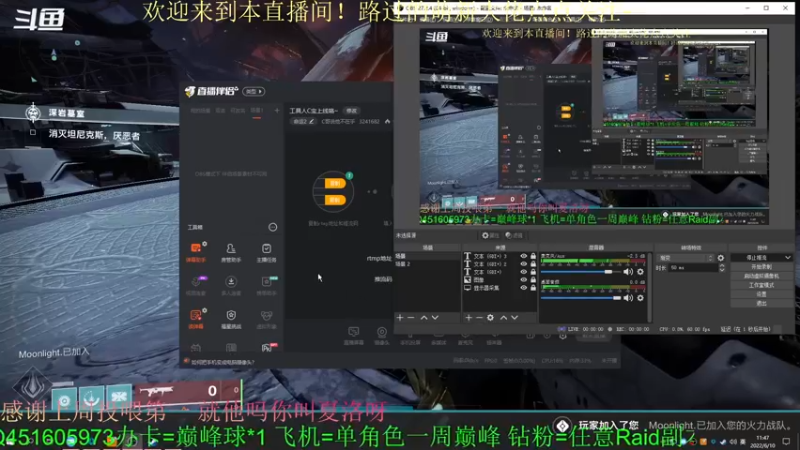This screenshot has height=450, width=800.
Task: Hide the 图像 source with its eye icon
Action: [523, 280]
